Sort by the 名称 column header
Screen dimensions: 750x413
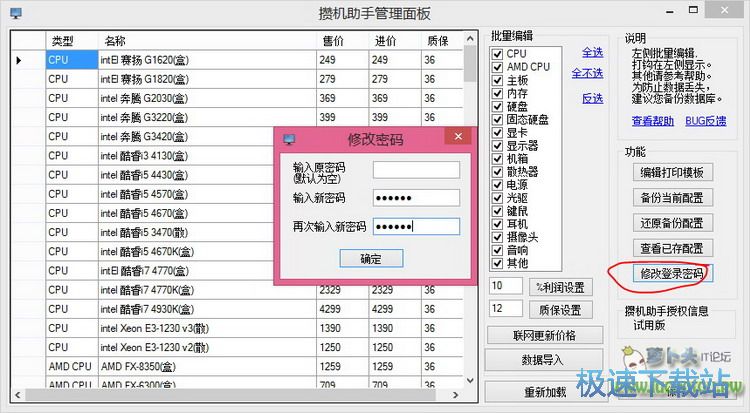[x=207, y=41]
